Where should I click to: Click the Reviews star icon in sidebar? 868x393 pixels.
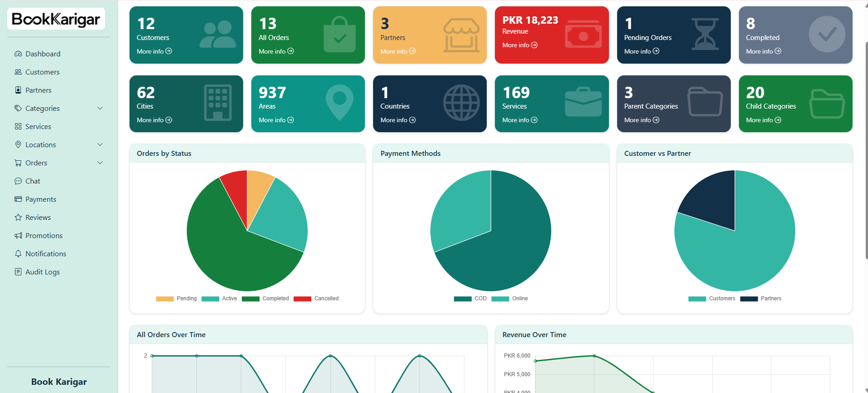(18, 217)
